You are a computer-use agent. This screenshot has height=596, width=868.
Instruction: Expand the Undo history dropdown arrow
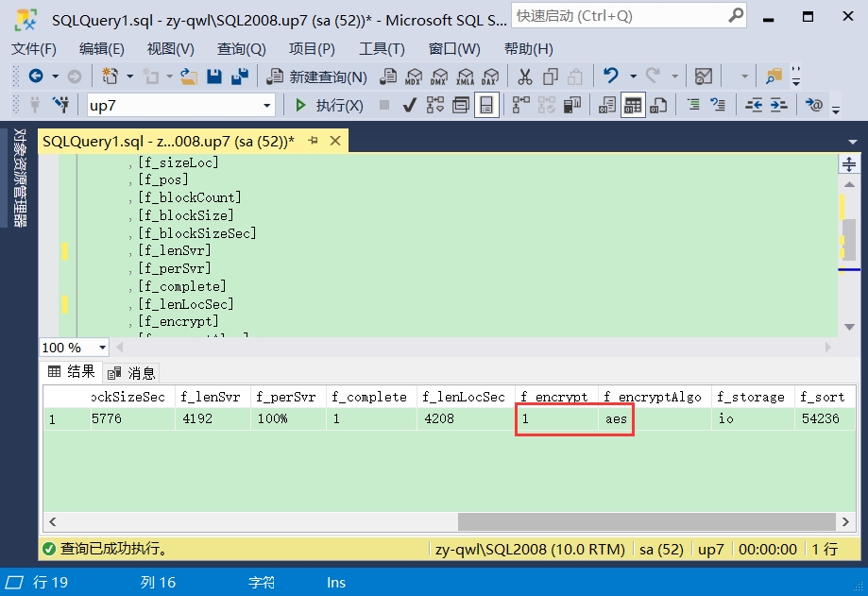tap(633, 77)
